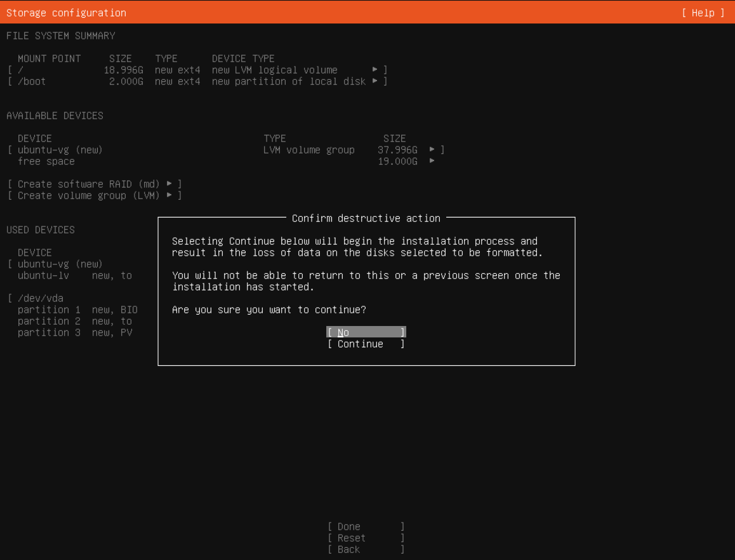This screenshot has height=560, width=735.
Task: Click the AVAILABLE DEVICES heading
Action: coord(55,115)
